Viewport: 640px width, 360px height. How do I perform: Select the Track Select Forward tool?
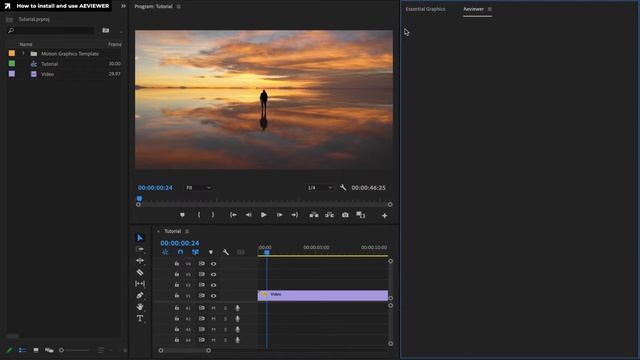(x=140, y=249)
